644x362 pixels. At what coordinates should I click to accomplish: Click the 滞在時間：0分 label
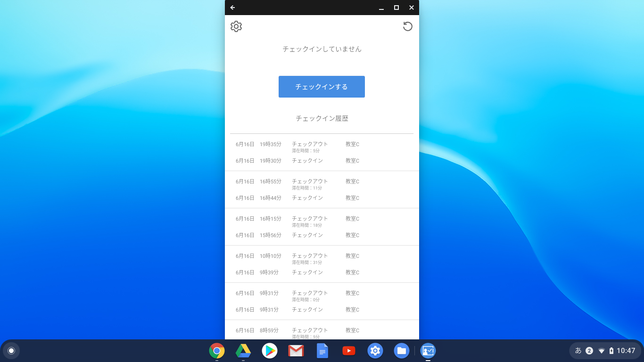(305, 300)
